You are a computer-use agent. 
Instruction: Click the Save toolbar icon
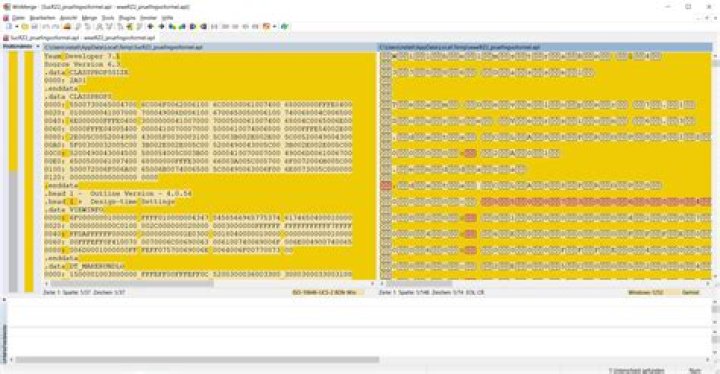34,27
